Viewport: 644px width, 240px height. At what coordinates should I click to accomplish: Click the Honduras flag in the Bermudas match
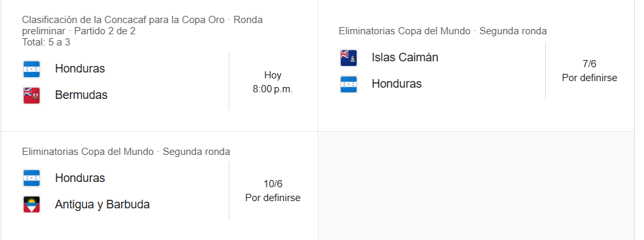pos(32,69)
